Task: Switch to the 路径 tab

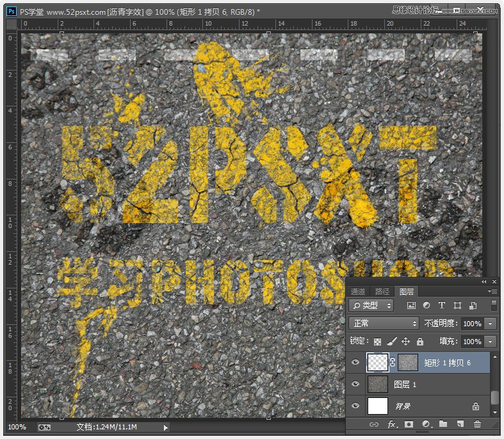Action: pyautogui.click(x=382, y=292)
